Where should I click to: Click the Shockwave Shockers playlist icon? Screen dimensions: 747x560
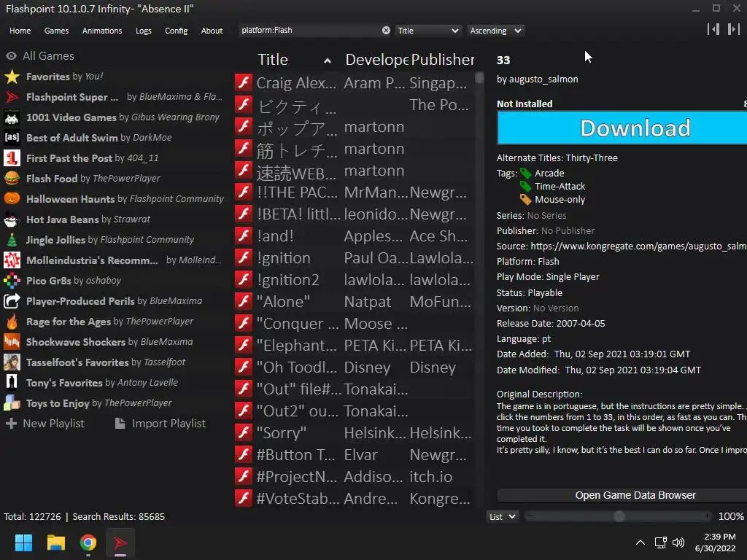(12, 342)
